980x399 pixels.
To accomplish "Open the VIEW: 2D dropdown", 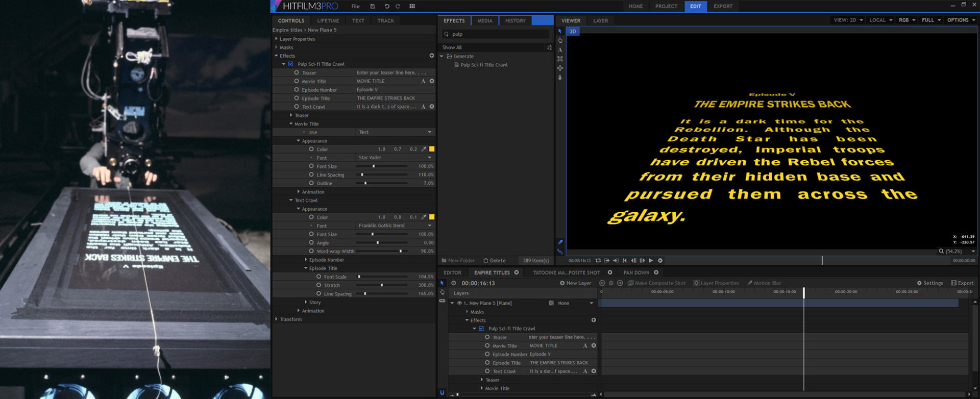I will [848, 20].
